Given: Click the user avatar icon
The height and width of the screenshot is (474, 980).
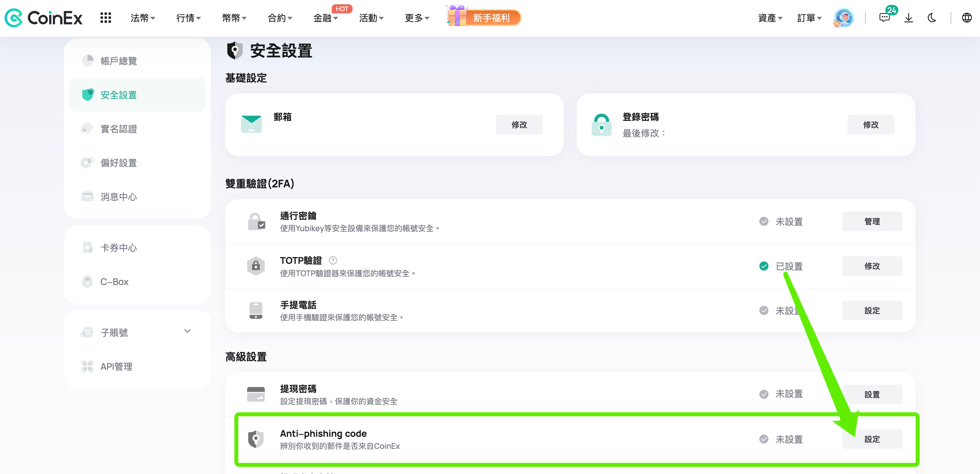Looking at the screenshot, I should [x=844, y=18].
